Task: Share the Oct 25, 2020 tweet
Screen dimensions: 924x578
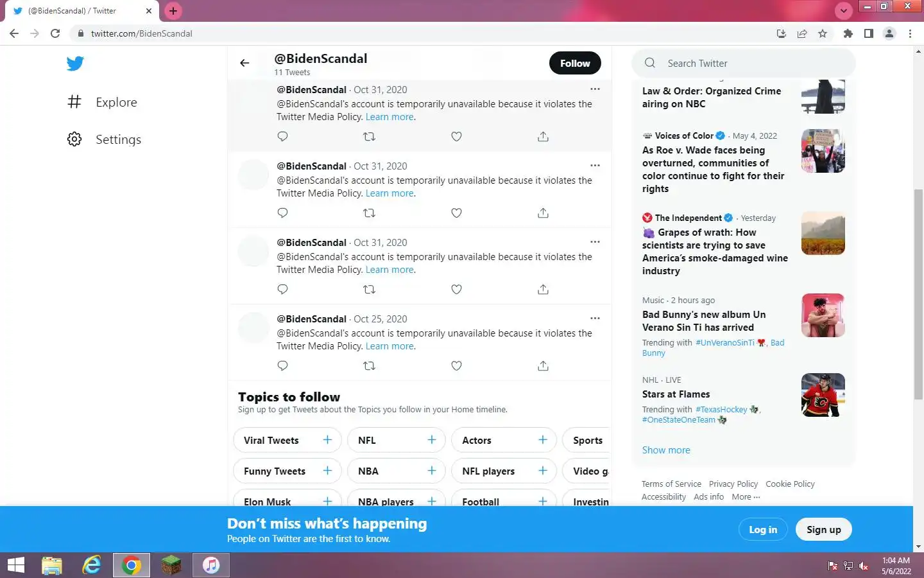Action: click(x=543, y=365)
